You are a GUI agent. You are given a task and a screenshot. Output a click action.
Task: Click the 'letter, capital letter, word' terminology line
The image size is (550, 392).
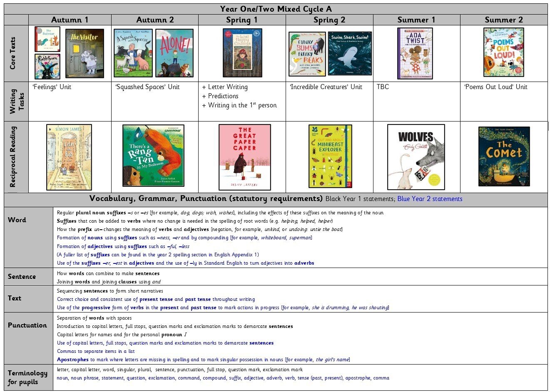tap(180, 370)
